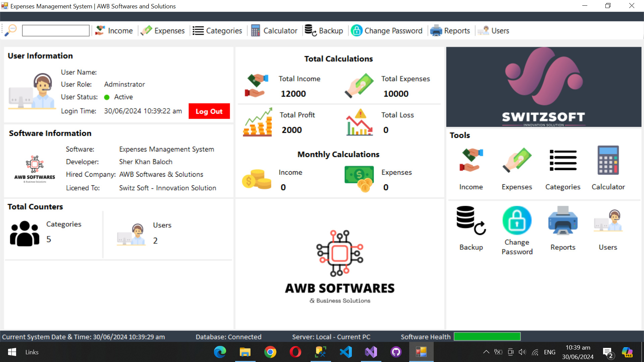The height and width of the screenshot is (362, 644).
Task: Click the 'Sher Khan Baloch' developer name
Action: click(146, 162)
